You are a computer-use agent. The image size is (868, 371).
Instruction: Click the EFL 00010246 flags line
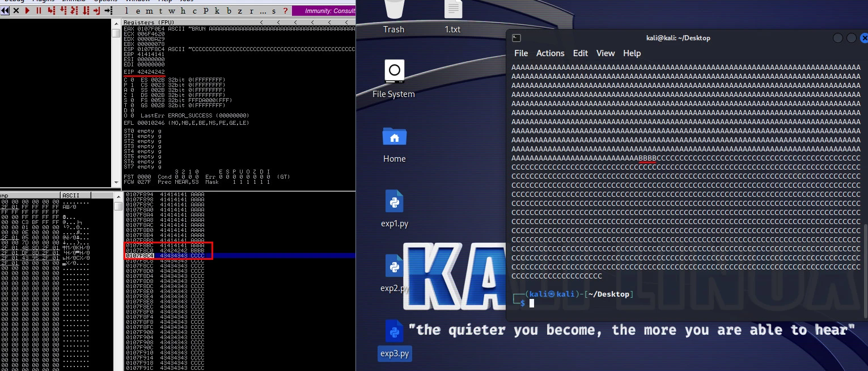(x=186, y=123)
